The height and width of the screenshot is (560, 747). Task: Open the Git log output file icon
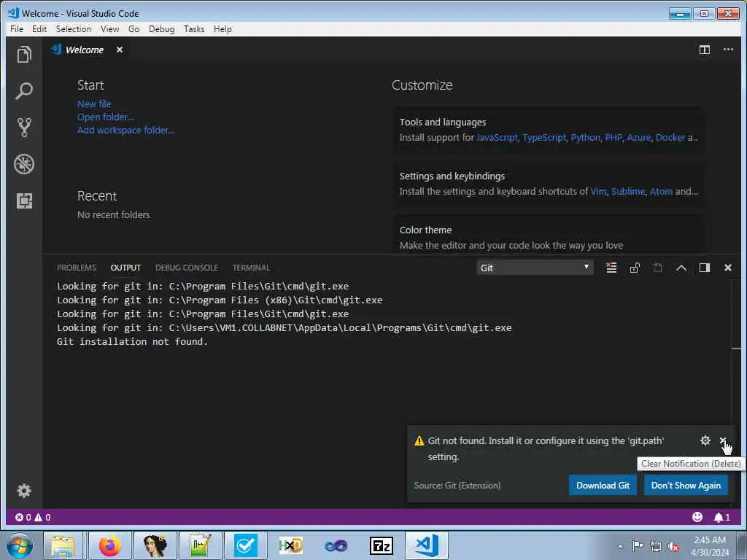pos(657,268)
